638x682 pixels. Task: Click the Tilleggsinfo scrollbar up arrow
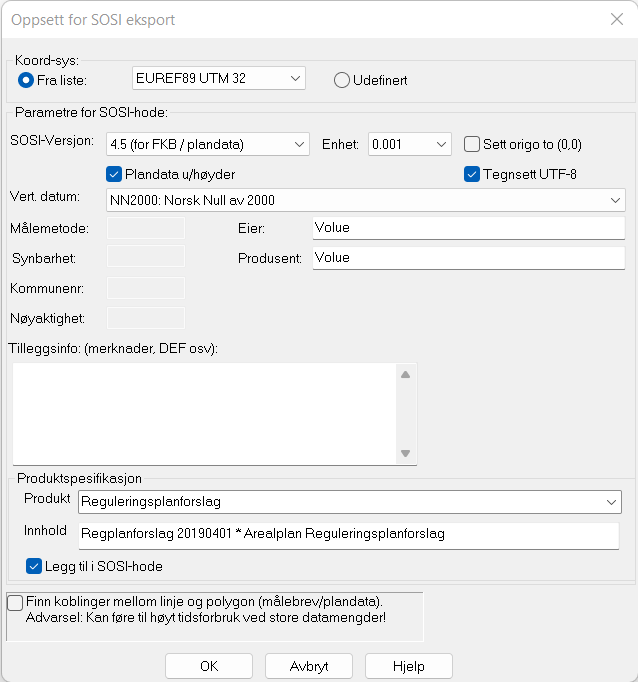(x=405, y=375)
